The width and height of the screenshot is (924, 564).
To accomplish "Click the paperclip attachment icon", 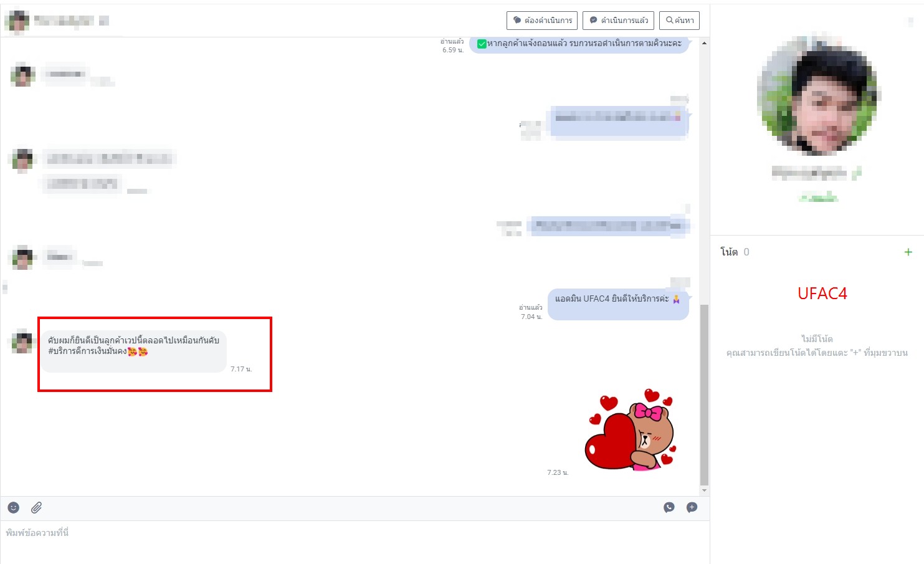I will (x=37, y=508).
